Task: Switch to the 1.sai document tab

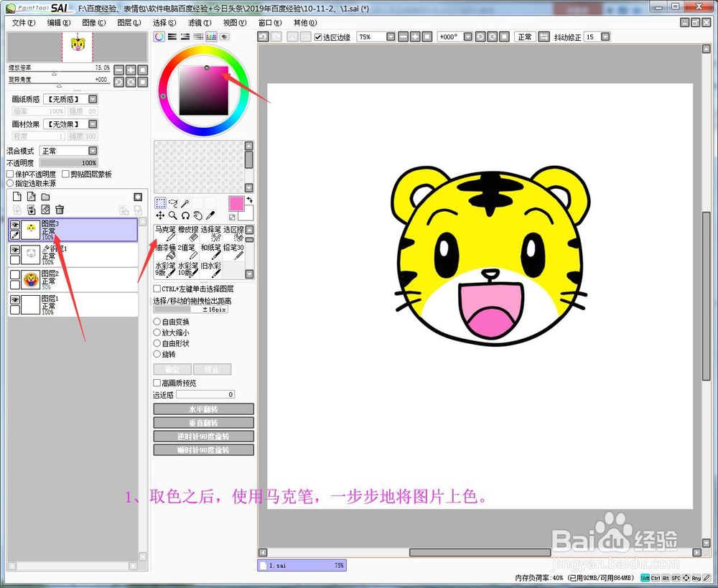Action: tap(302, 566)
